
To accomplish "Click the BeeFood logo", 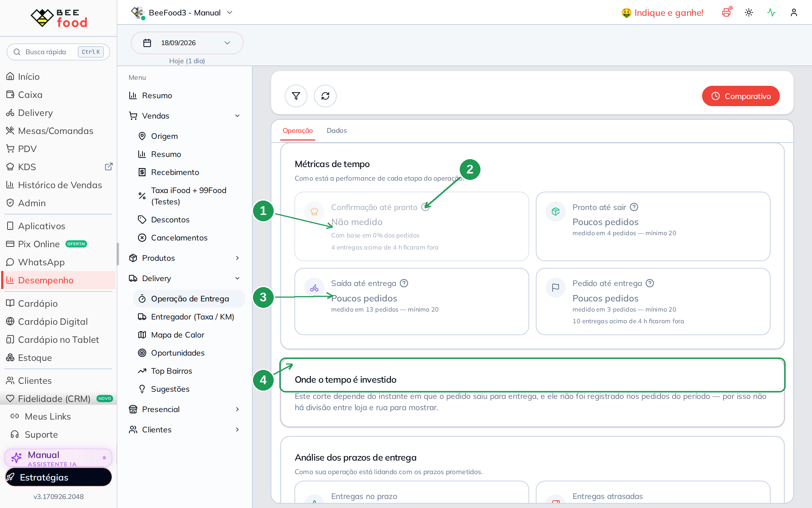I will 59,18.
